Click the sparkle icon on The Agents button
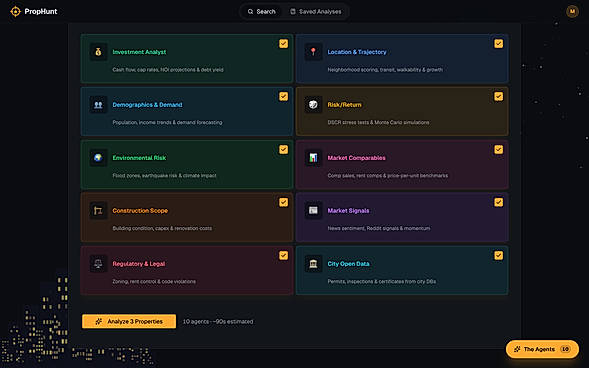The height and width of the screenshot is (368, 589). point(517,349)
